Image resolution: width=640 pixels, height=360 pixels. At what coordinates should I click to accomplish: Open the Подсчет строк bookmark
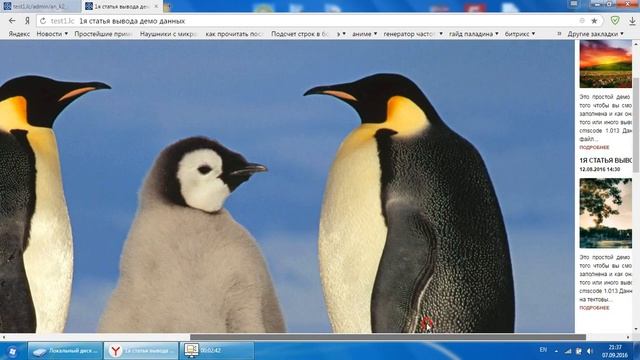tap(300, 34)
